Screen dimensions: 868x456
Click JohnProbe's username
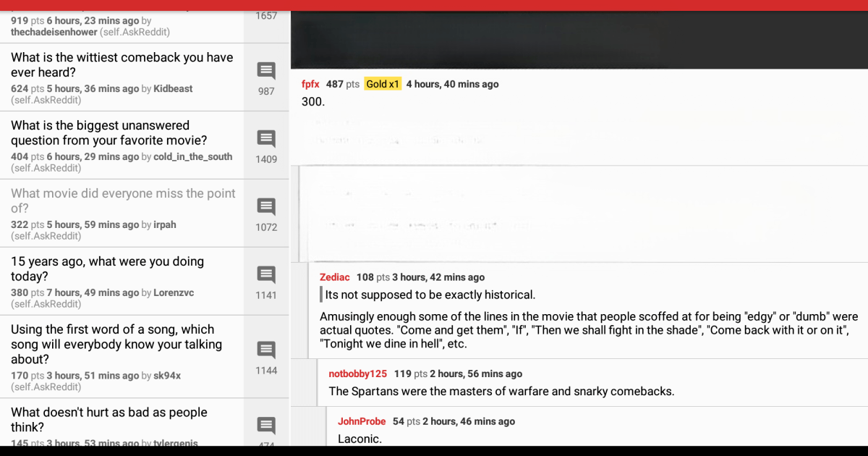point(361,421)
